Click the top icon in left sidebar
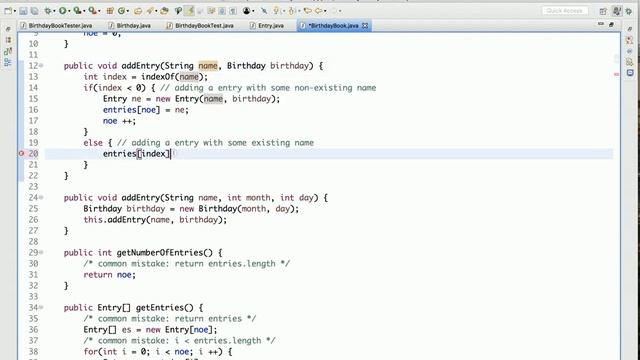This screenshot has width=640, height=360. (x=8, y=29)
